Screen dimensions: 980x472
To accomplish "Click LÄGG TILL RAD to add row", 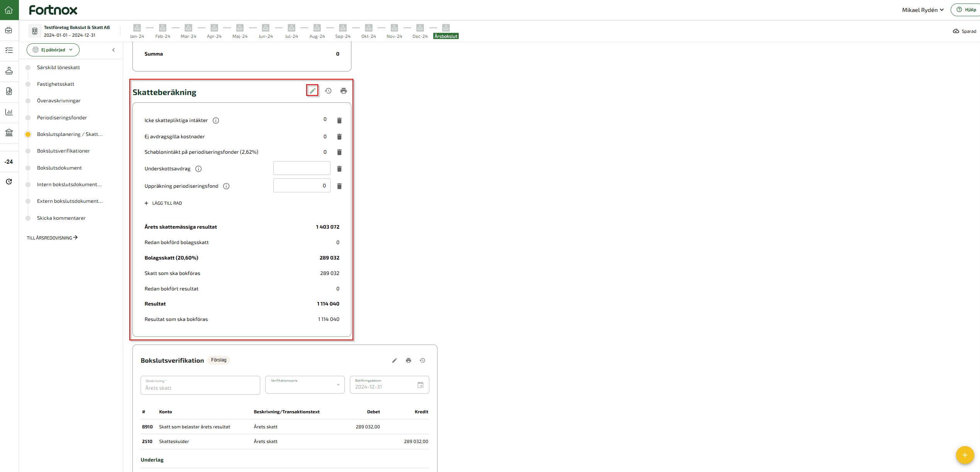I will point(163,203).
